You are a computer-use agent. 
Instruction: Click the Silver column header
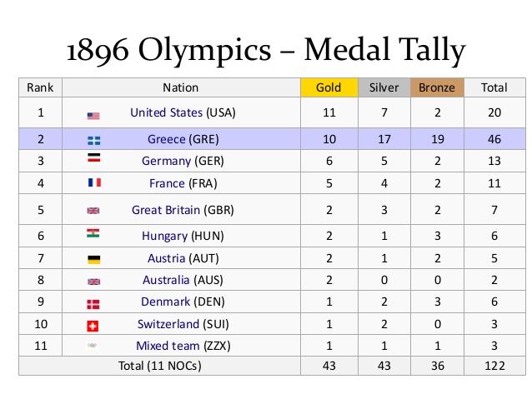tap(384, 87)
